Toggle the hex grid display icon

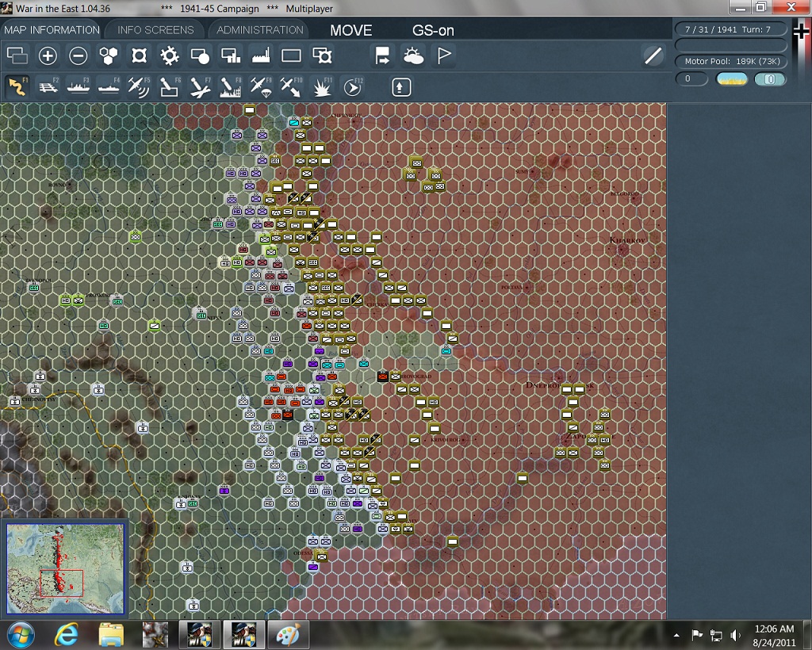[x=109, y=55]
